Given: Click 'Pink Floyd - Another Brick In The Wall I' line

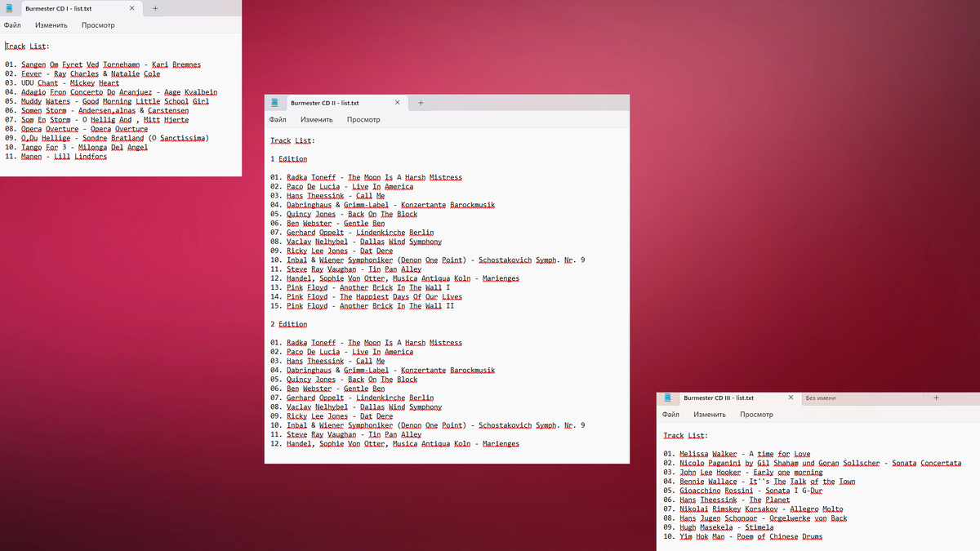Looking at the screenshot, I should [x=360, y=287].
